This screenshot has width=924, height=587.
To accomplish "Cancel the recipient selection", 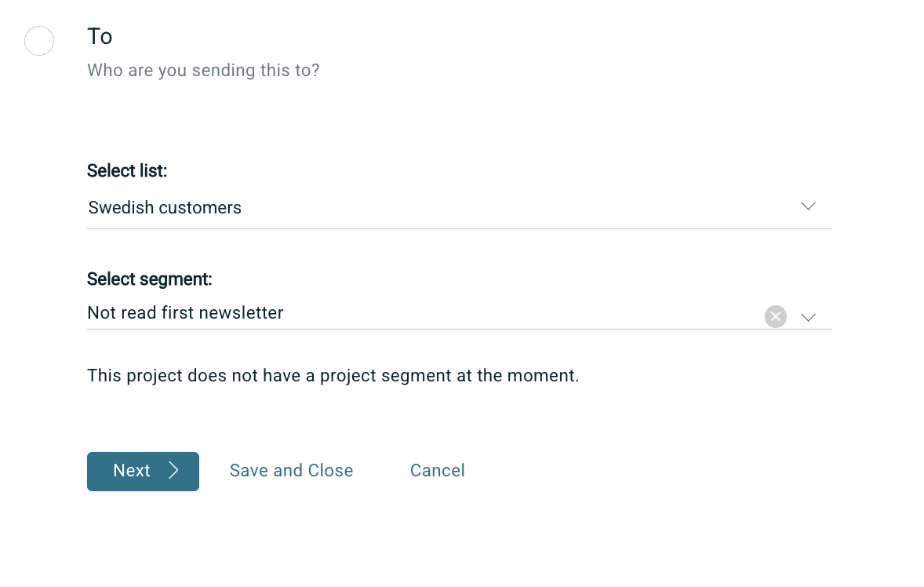I will tap(437, 470).
